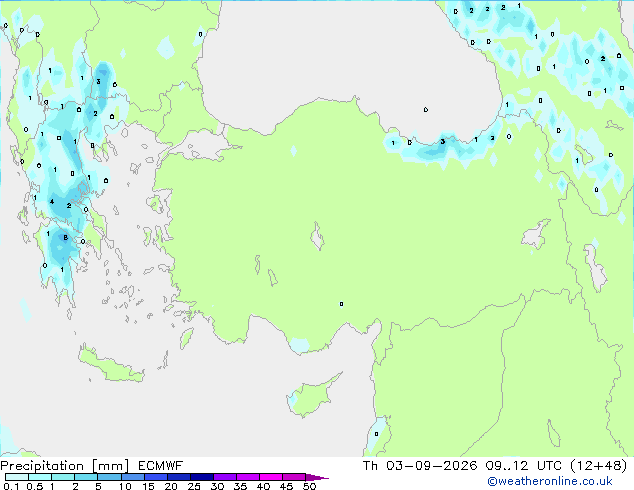Select the medium blue 10 mm legend swatch
Screen dimensions: 634x490
point(133,477)
